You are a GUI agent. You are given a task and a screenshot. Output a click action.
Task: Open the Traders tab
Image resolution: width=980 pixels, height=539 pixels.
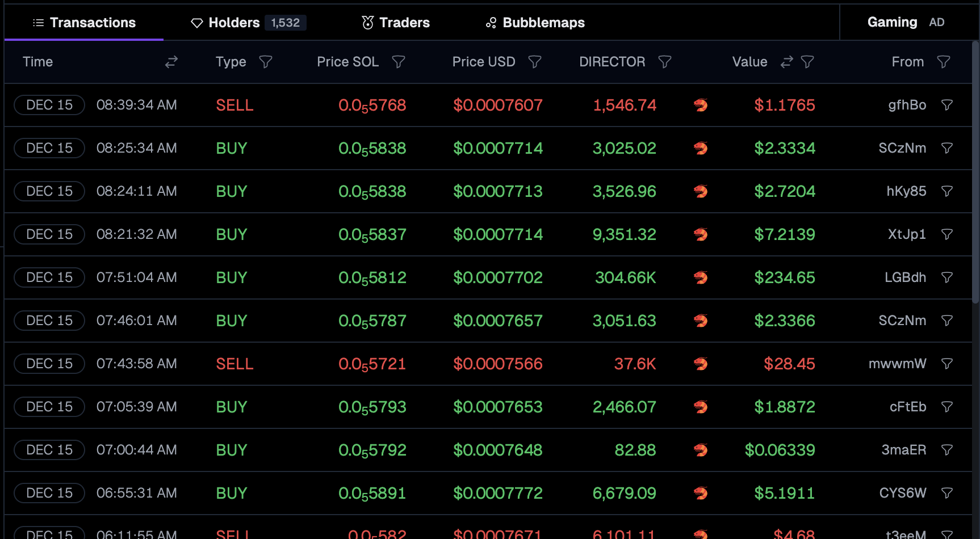(x=396, y=23)
